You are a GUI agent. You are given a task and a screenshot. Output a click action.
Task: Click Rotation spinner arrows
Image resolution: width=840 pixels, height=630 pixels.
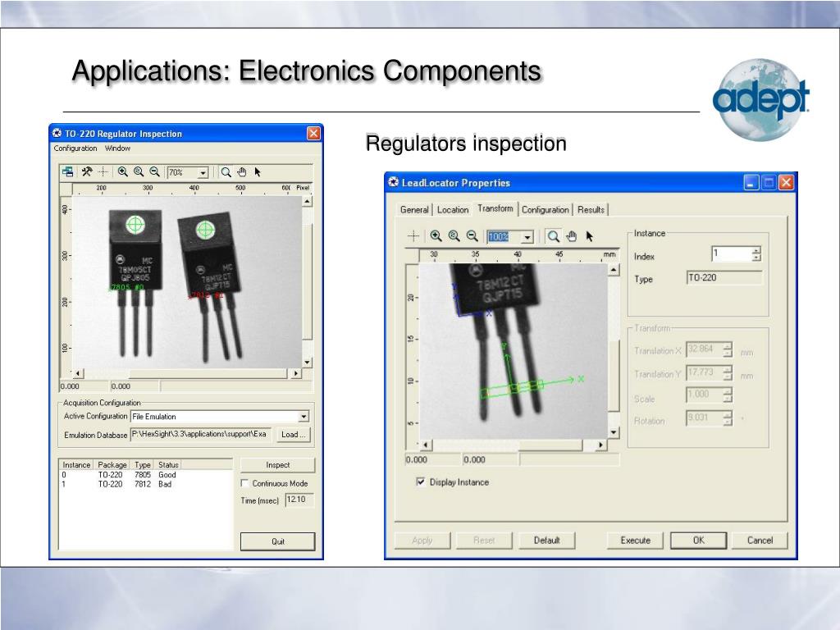pyautogui.click(x=727, y=418)
